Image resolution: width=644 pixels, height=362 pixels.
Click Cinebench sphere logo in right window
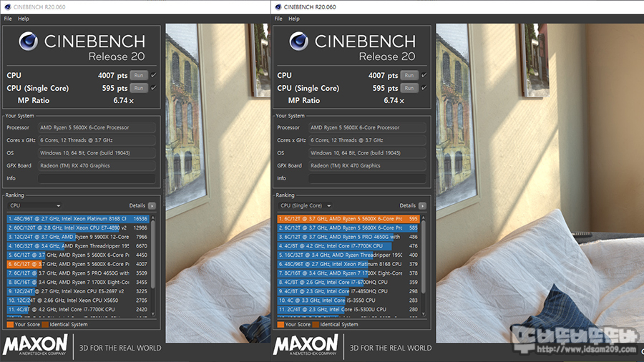click(298, 41)
